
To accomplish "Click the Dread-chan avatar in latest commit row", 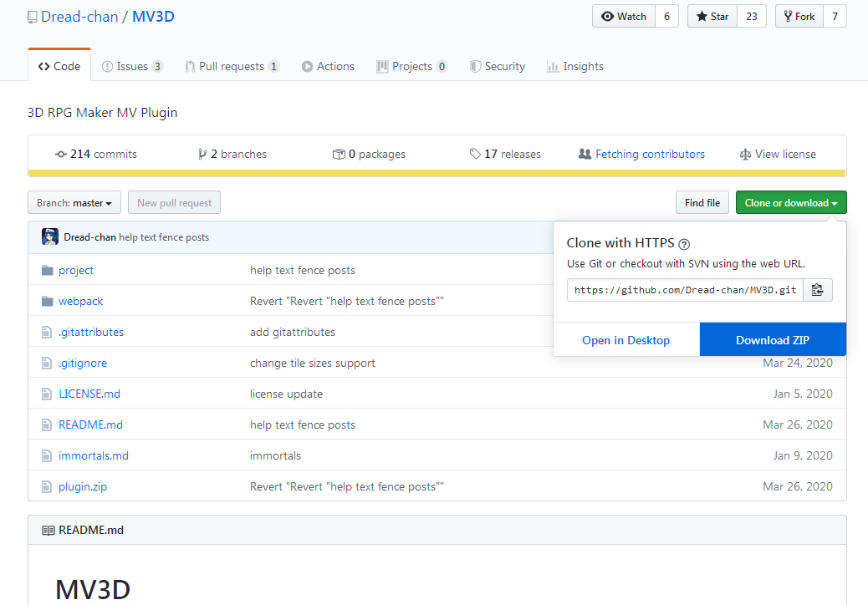I will 50,236.
